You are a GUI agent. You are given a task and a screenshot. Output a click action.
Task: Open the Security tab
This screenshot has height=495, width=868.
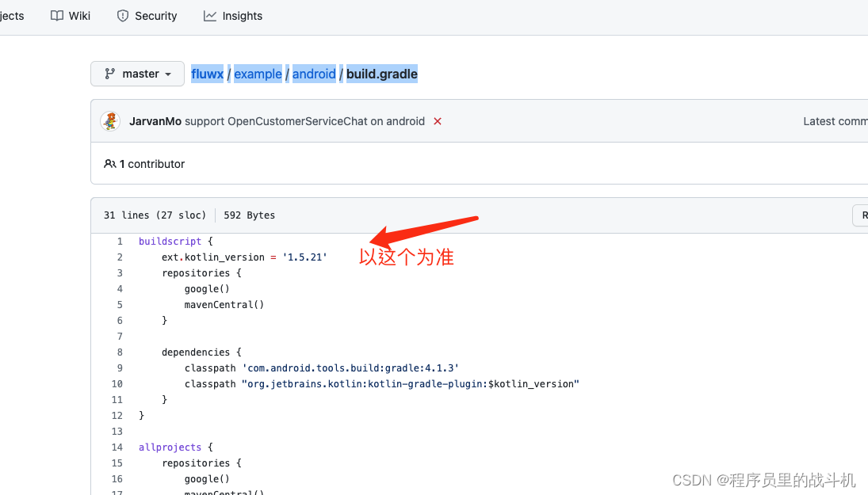point(147,16)
